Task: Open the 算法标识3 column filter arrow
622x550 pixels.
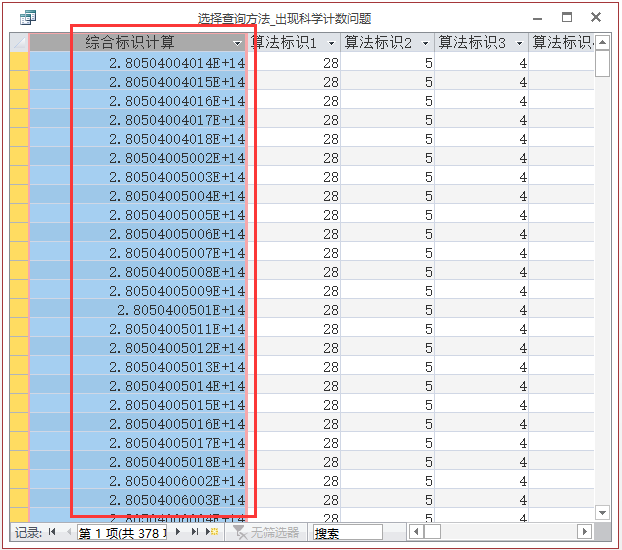Action: pos(519,43)
